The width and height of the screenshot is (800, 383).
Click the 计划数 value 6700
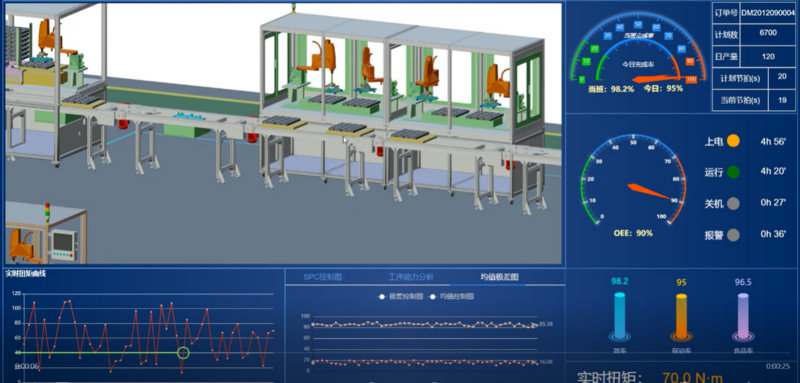[x=768, y=33]
